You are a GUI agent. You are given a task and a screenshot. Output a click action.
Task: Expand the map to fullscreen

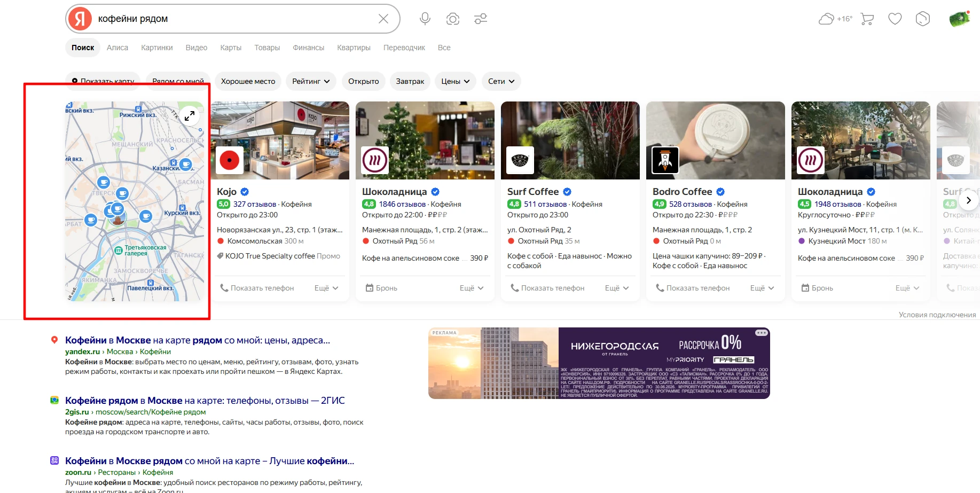click(190, 115)
